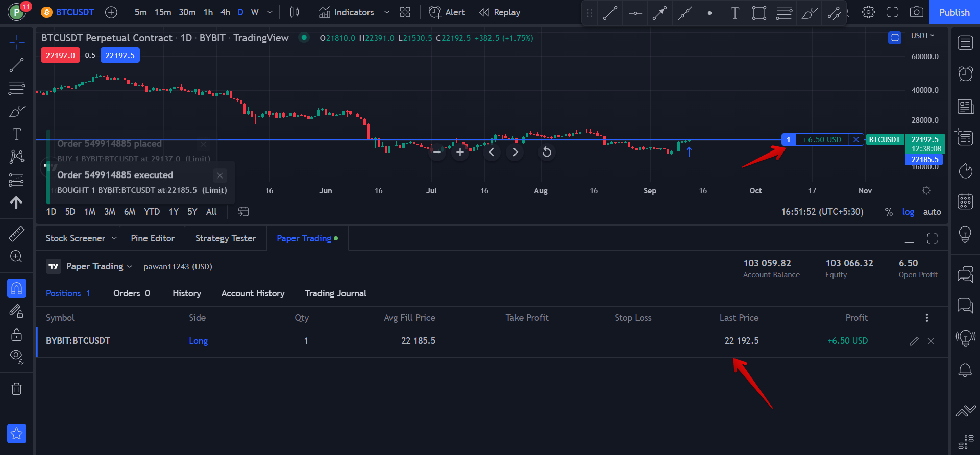980x455 pixels.
Task: Open the timeframe dropdown chevron after W
Action: (x=270, y=12)
